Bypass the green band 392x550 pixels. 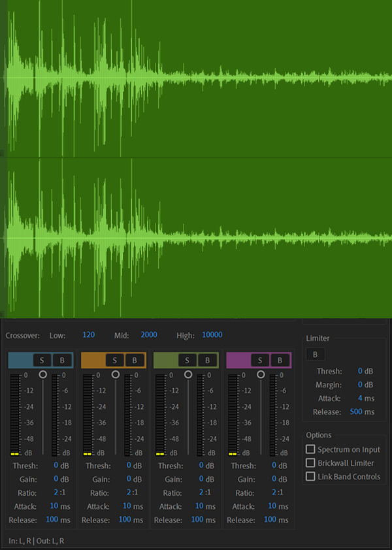207,360
